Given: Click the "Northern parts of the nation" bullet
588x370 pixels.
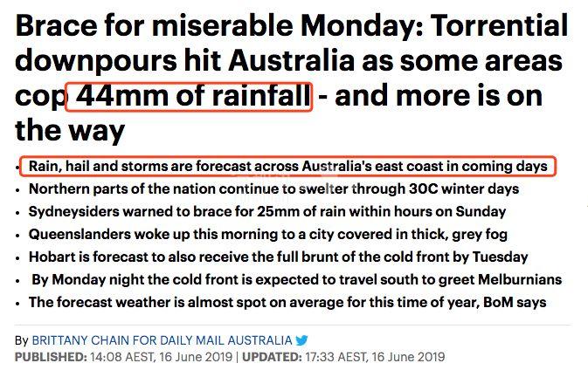Looking at the screenshot, I should tap(273, 188).
